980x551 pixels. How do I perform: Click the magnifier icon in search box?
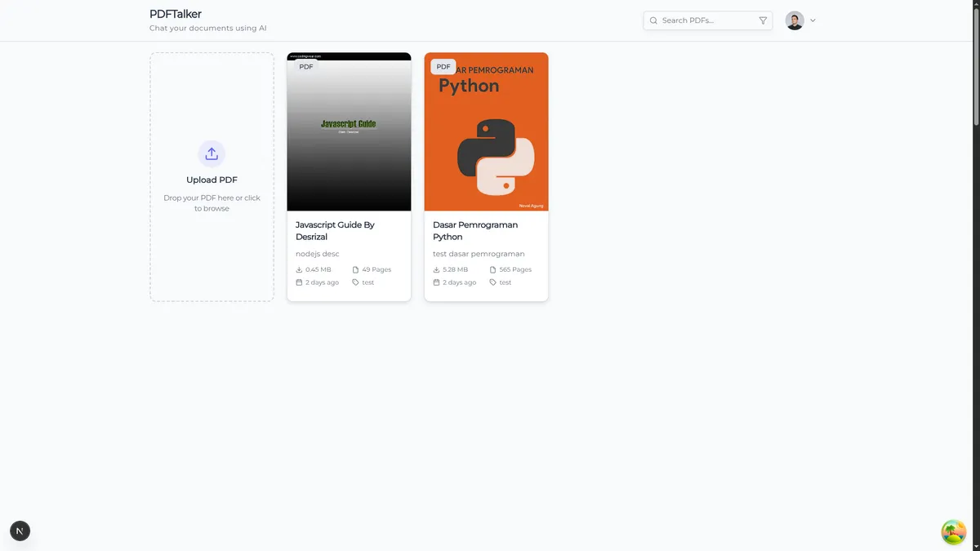[653, 20]
